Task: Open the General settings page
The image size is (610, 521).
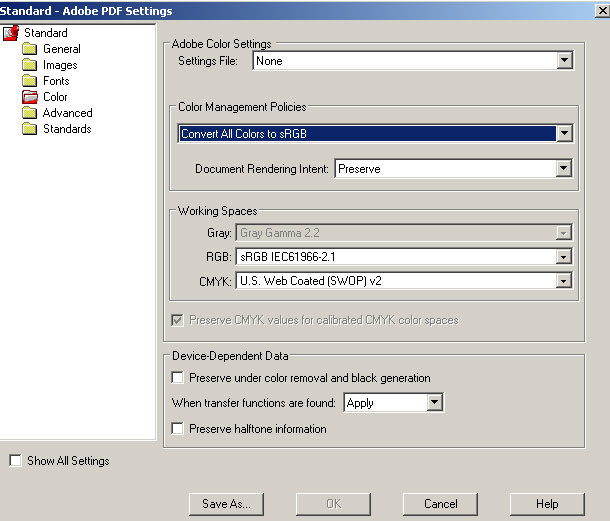Action: point(62,49)
